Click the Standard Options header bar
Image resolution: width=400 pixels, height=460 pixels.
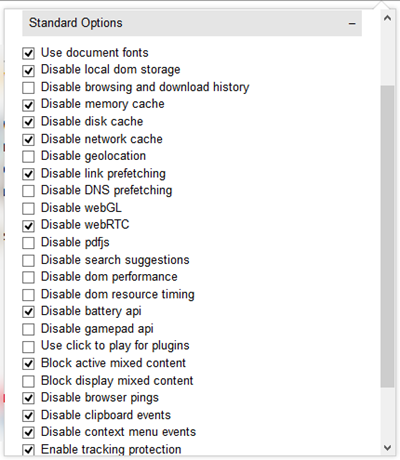(x=192, y=23)
